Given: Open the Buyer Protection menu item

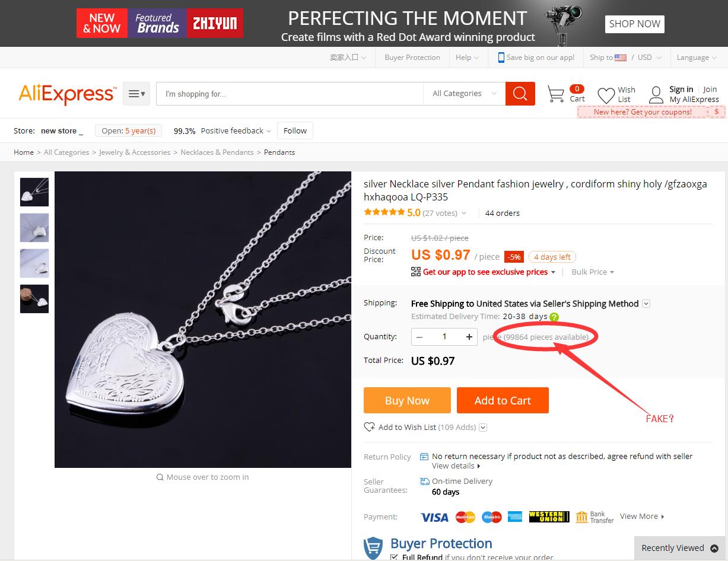Looking at the screenshot, I should point(412,58).
